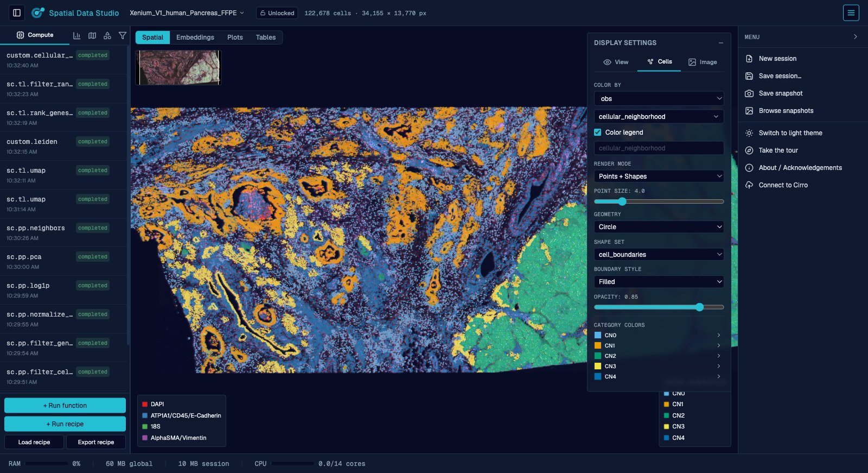This screenshot has width=868, height=473.
Task: Click the tissue overview thumbnail
Action: click(x=178, y=68)
